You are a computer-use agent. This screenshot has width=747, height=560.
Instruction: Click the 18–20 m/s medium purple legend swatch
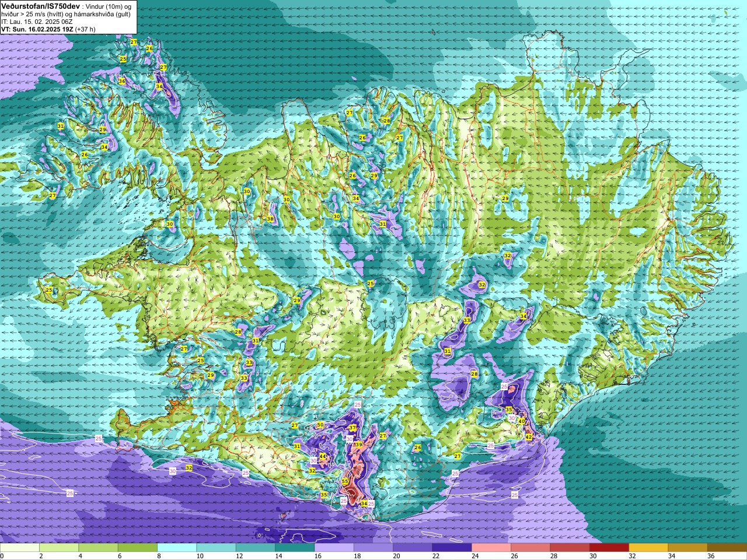point(373,548)
